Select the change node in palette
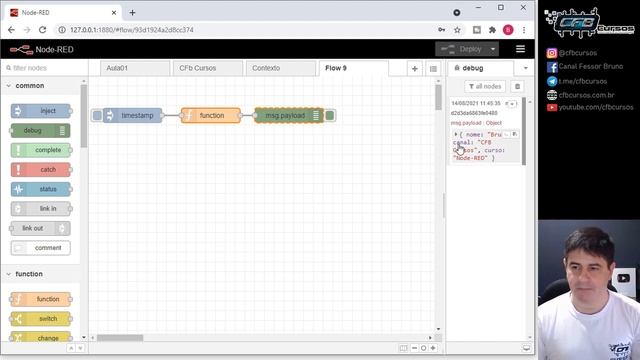The width and height of the screenshot is (640, 360). pos(40,338)
